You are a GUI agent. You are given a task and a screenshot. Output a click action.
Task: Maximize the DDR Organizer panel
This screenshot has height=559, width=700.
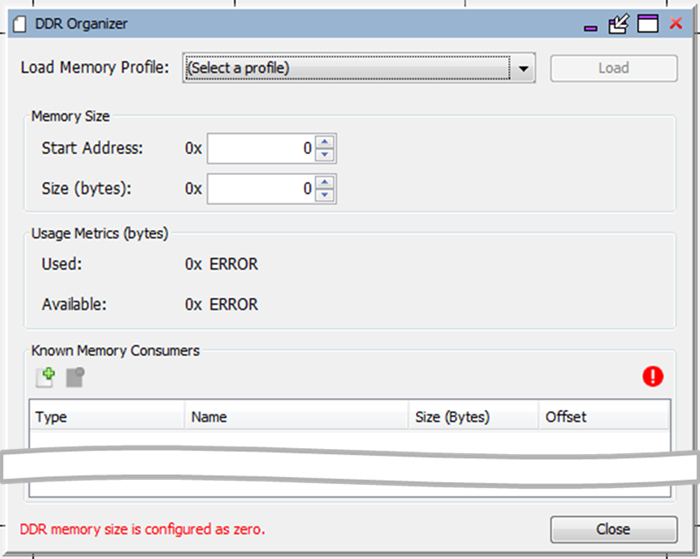647,24
